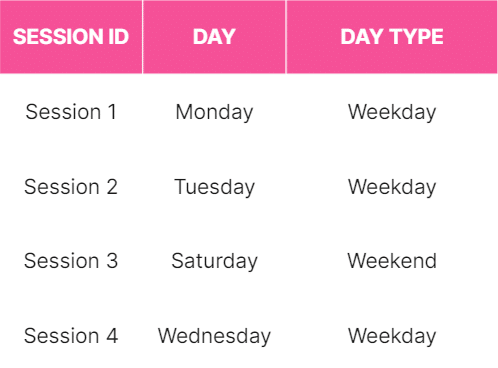Click the SESSION ID column header
The height and width of the screenshot is (368, 498).
click(71, 37)
